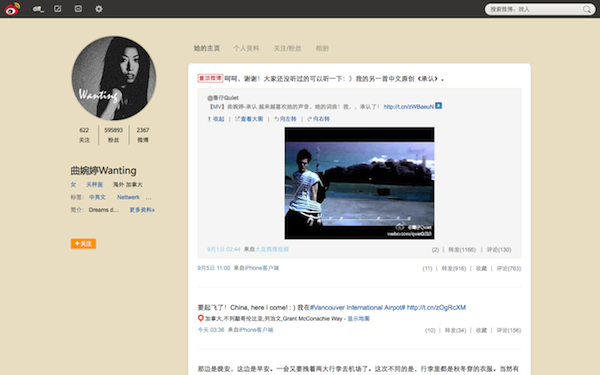This screenshot has height=375, width=600.
Task: Open the compose new post icon
Action: [57, 8]
